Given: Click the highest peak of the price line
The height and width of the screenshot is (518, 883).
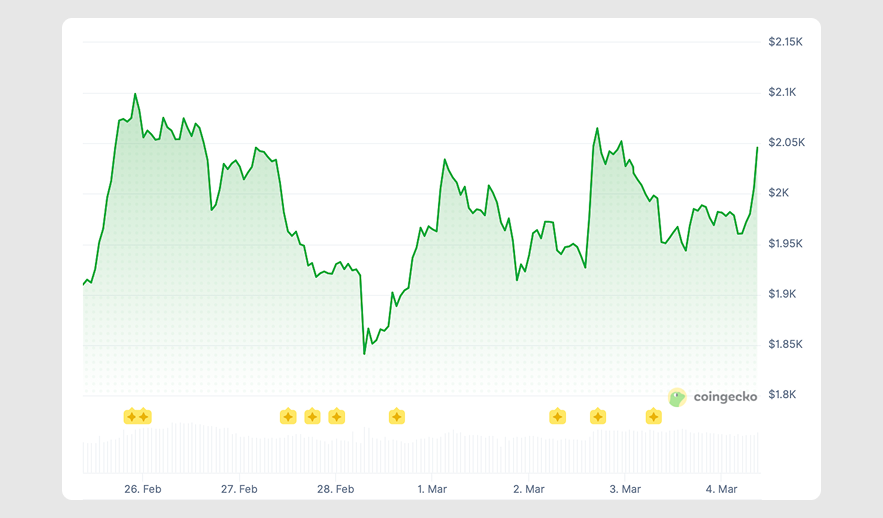Looking at the screenshot, I should (x=135, y=94).
